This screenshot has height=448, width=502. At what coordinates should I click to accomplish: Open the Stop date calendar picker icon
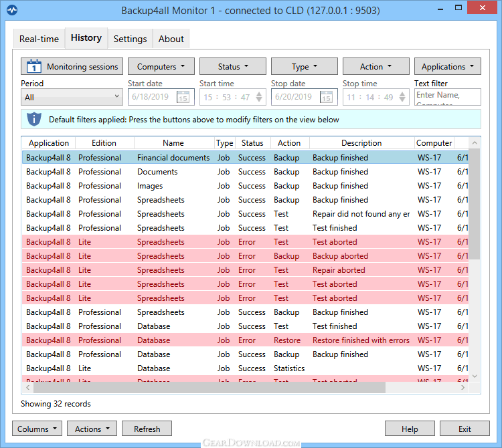click(x=326, y=97)
